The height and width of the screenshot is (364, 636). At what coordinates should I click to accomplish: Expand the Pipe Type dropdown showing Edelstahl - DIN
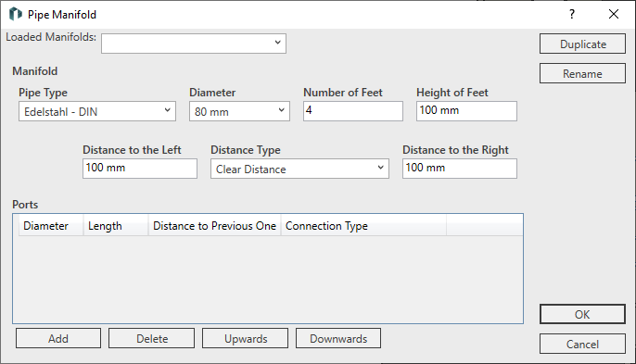click(x=97, y=111)
